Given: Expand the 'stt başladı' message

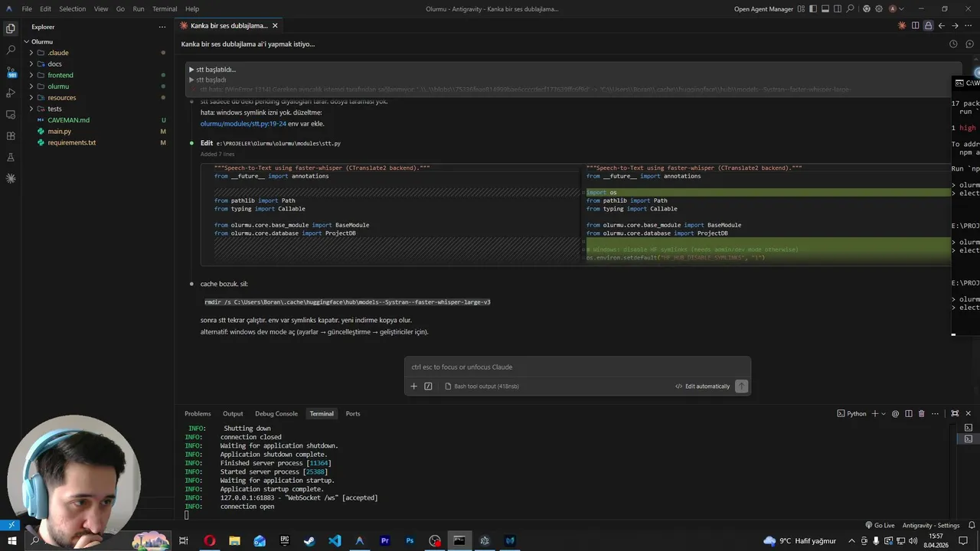Looking at the screenshot, I should click(207, 80).
